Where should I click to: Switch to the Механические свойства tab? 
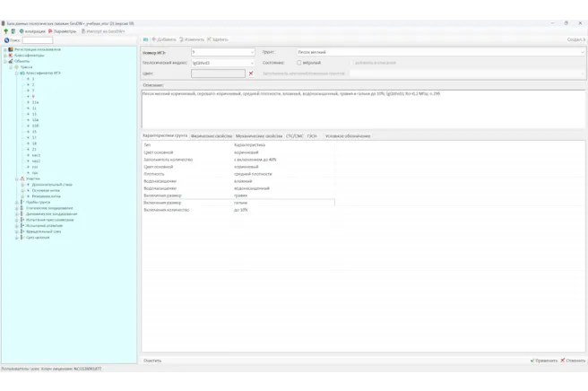tap(259, 135)
